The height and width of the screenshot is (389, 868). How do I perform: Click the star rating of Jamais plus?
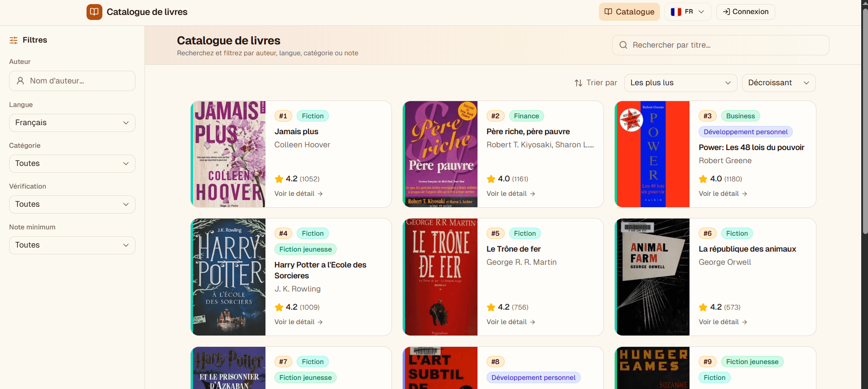coord(297,179)
